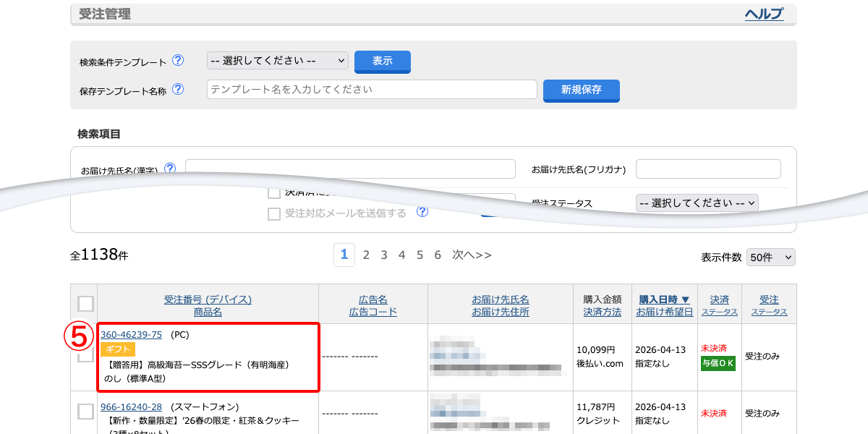
Task: Jump to page 6 in pagination
Action: [438, 255]
